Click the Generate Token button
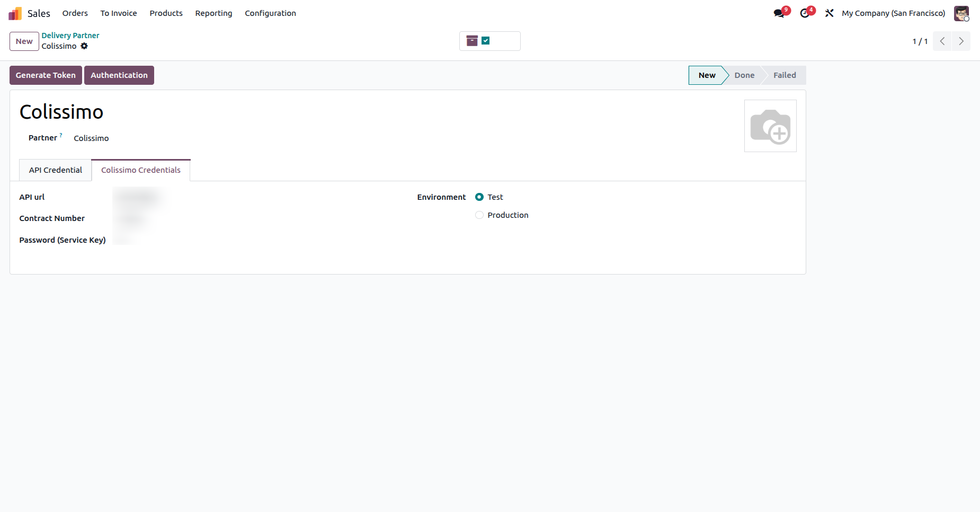 click(x=46, y=75)
